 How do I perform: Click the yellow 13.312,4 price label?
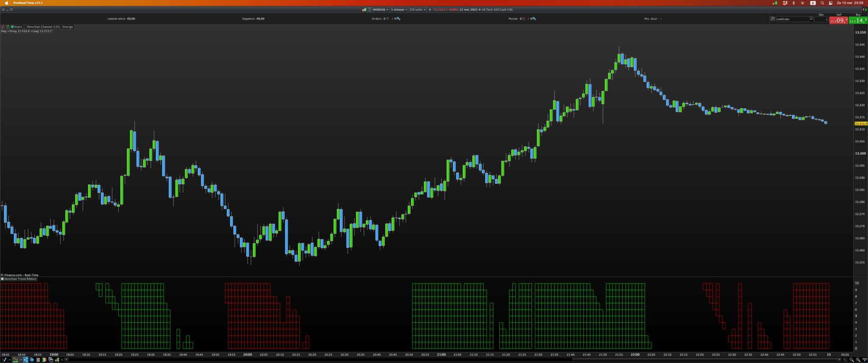pos(861,123)
